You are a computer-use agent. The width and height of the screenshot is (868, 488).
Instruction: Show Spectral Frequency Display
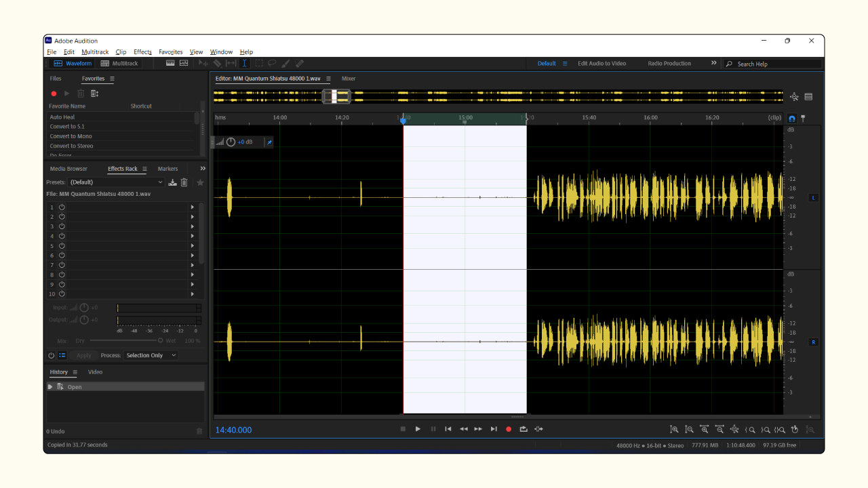pos(170,63)
